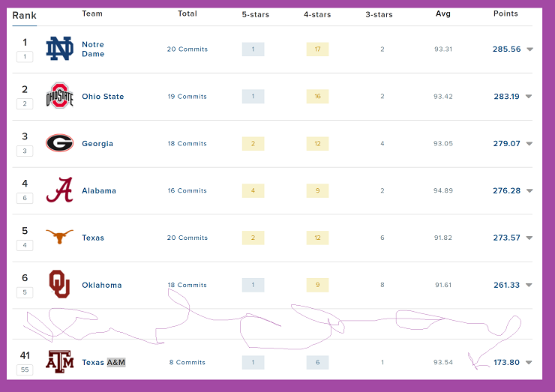555x392 pixels.
Task: Click the Texas Longhorns logo
Action: 60,238
